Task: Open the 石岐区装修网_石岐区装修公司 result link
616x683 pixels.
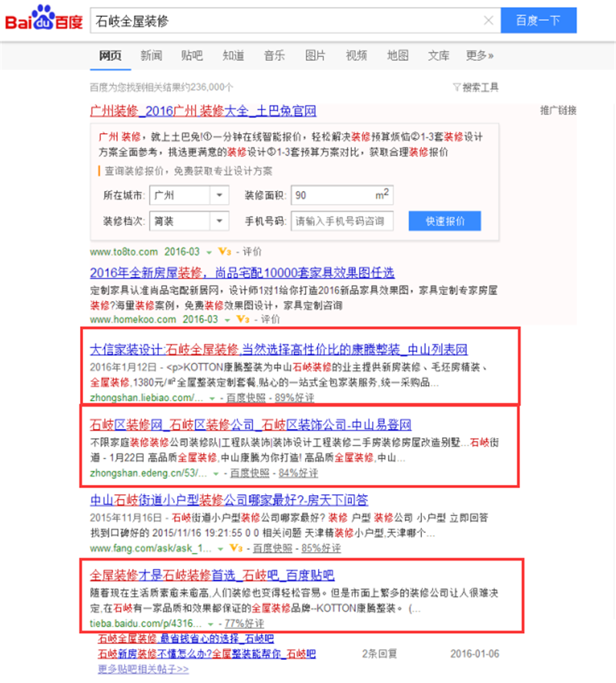Action: coord(250,425)
